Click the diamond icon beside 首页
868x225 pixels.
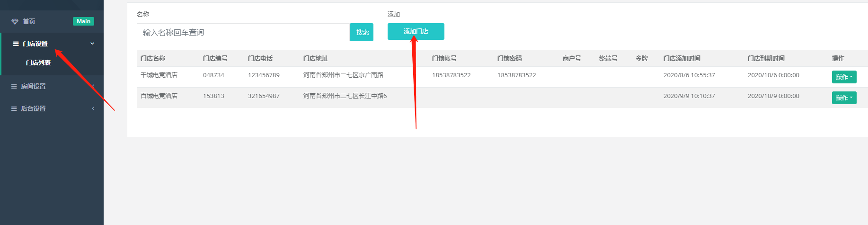(15, 21)
